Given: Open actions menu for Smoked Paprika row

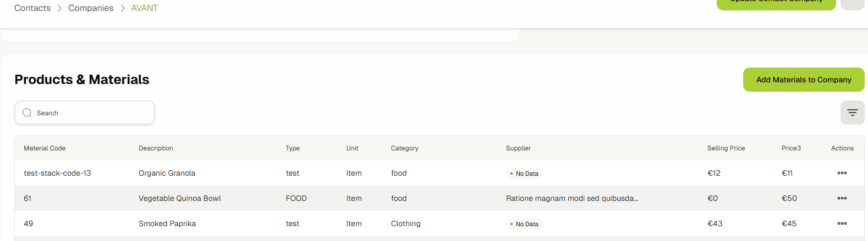Looking at the screenshot, I should [842, 223].
